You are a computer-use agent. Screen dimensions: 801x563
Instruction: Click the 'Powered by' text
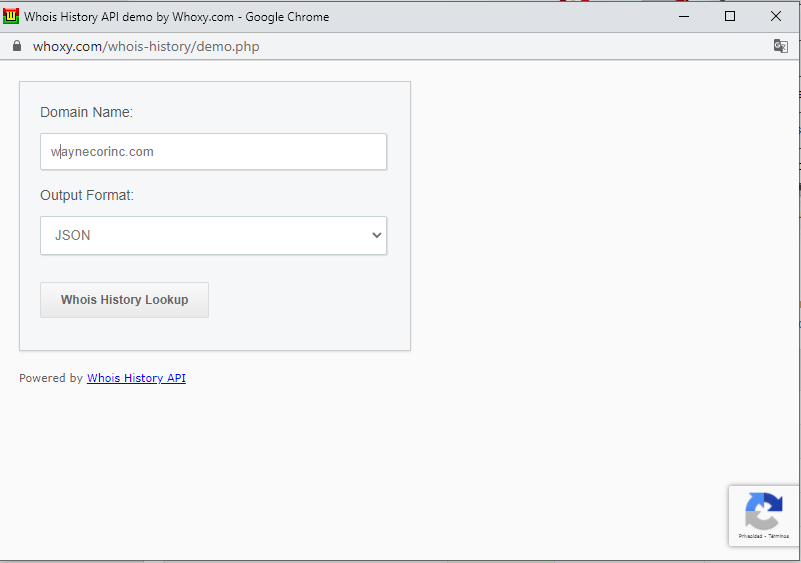point(51,378)
